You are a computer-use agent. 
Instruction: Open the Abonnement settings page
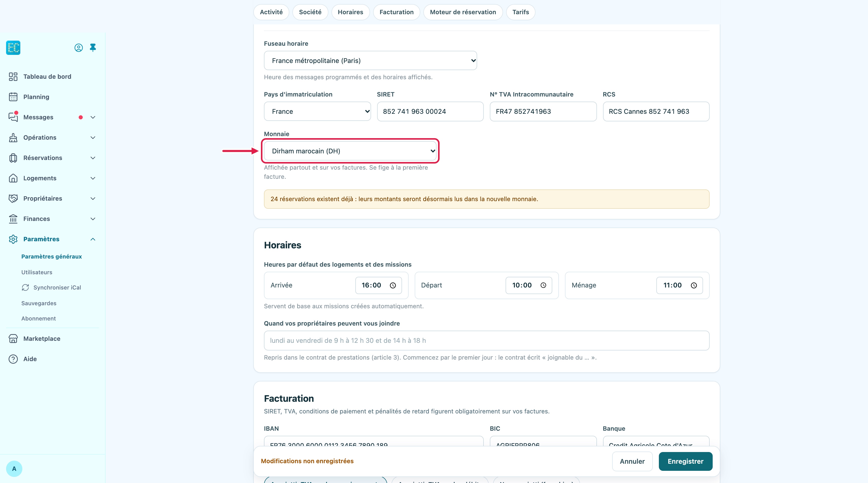click(x=38, y=318)
